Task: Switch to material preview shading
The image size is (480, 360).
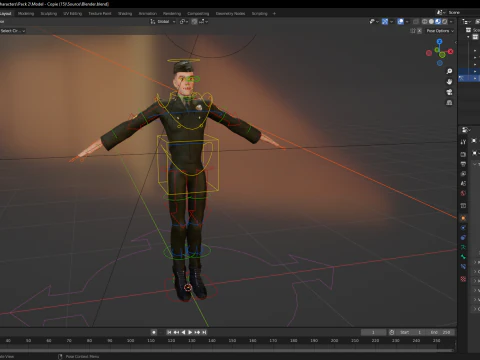Action: coord(438,22)
